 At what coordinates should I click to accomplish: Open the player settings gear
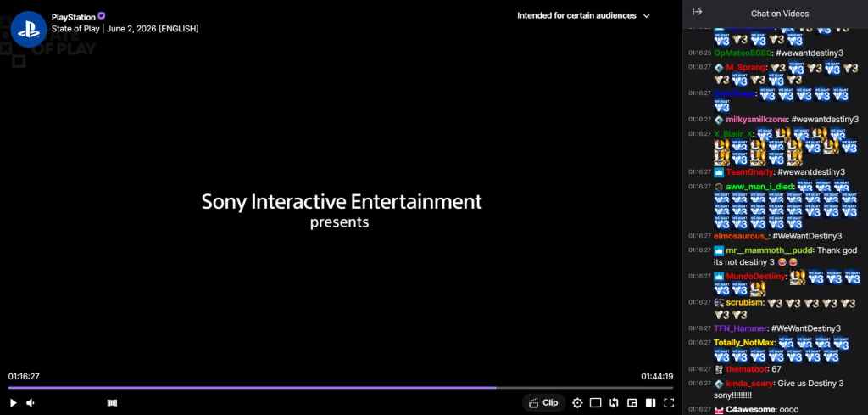(x=577, y=403)
